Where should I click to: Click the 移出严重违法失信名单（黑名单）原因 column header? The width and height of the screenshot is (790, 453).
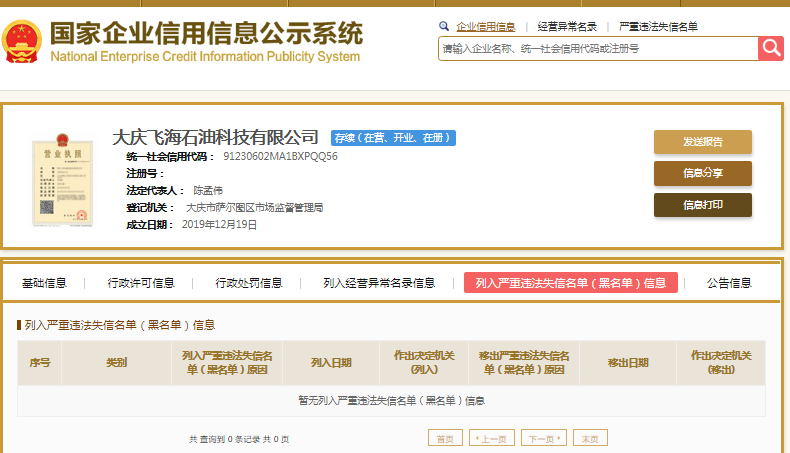(524, 363)
